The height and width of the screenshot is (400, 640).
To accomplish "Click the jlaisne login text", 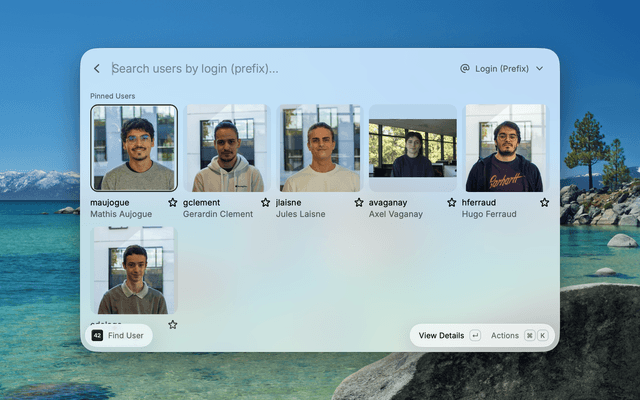I will click(x=289, y=202).
